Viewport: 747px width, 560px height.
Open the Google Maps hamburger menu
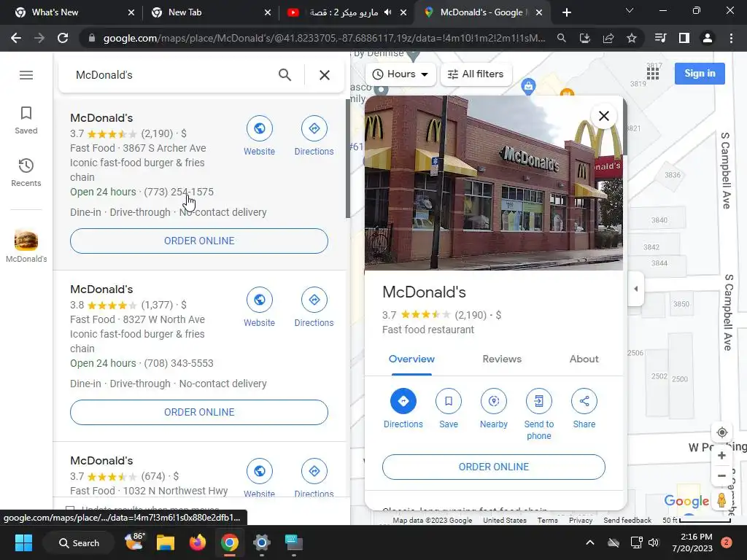tap(26, 75)
